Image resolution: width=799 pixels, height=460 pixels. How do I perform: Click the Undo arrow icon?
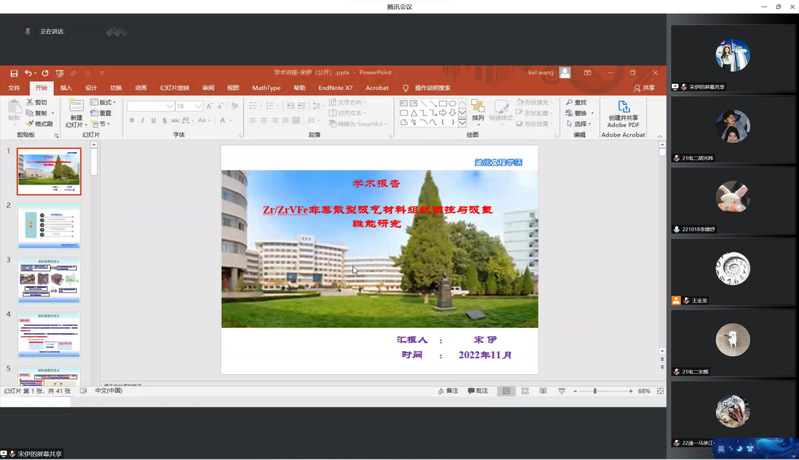[x=28, y=73]
